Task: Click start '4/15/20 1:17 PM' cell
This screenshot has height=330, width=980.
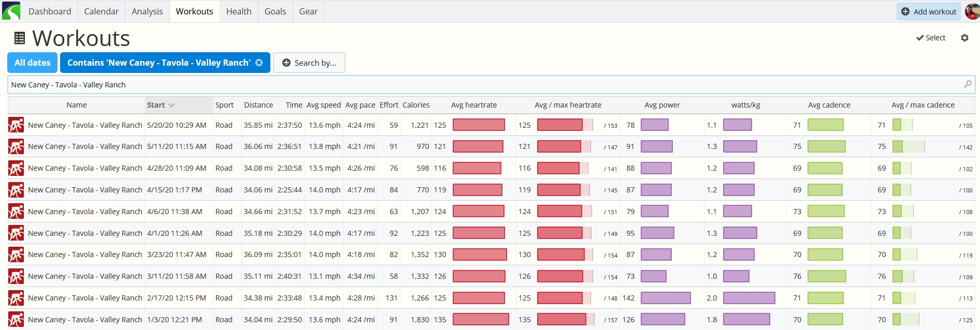Action: click(x=175, y=190)
